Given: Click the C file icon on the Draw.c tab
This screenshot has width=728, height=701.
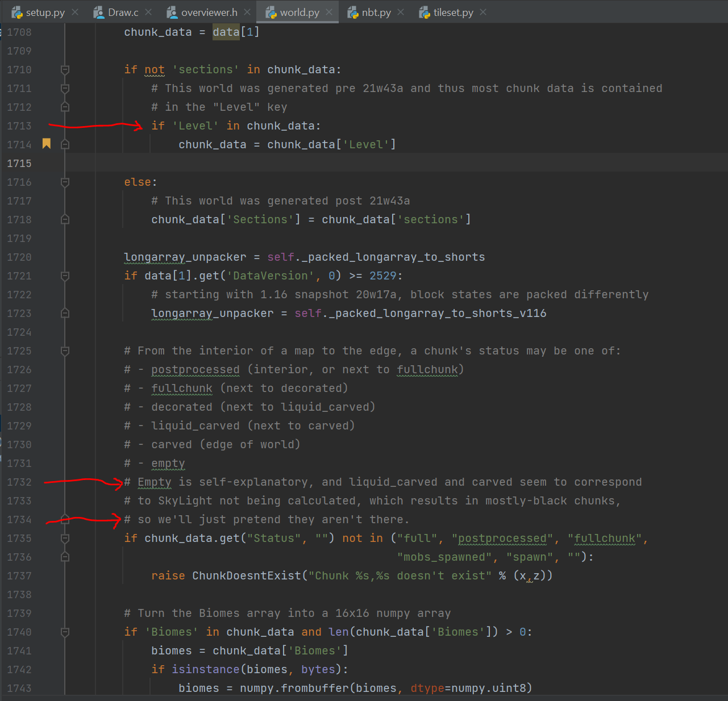Looking at the screenshot, I should coord(98,11).
